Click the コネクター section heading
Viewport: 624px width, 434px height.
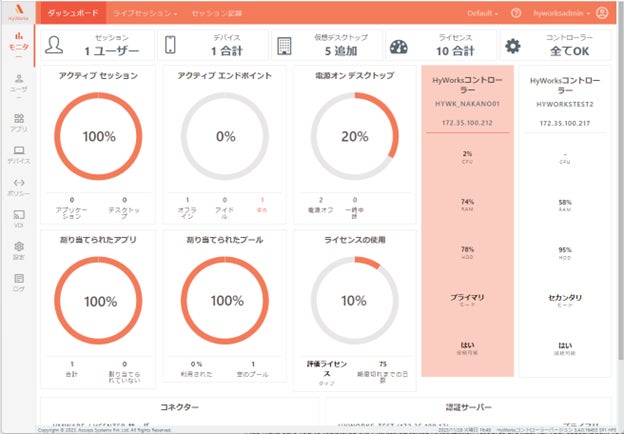[179, 407]
